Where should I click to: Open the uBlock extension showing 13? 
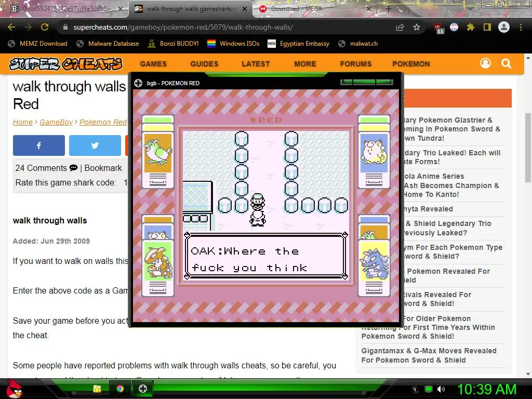[x=438, y=28]
